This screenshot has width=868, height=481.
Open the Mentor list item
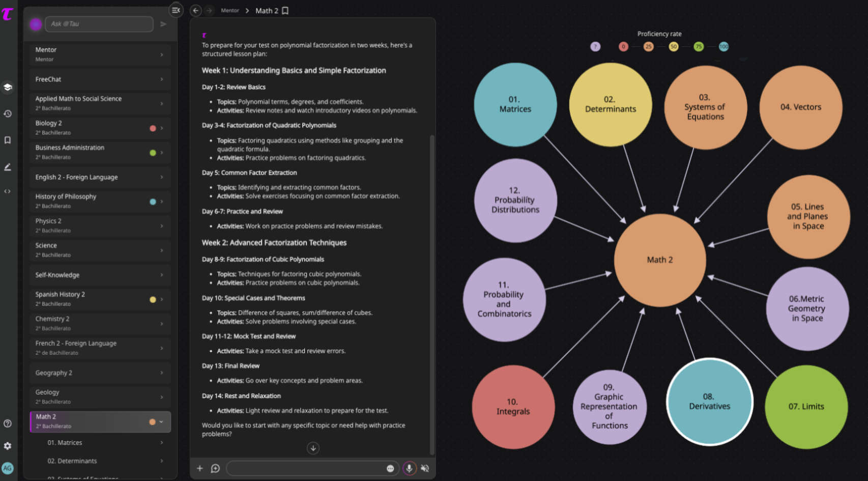[x=100, y=54]
